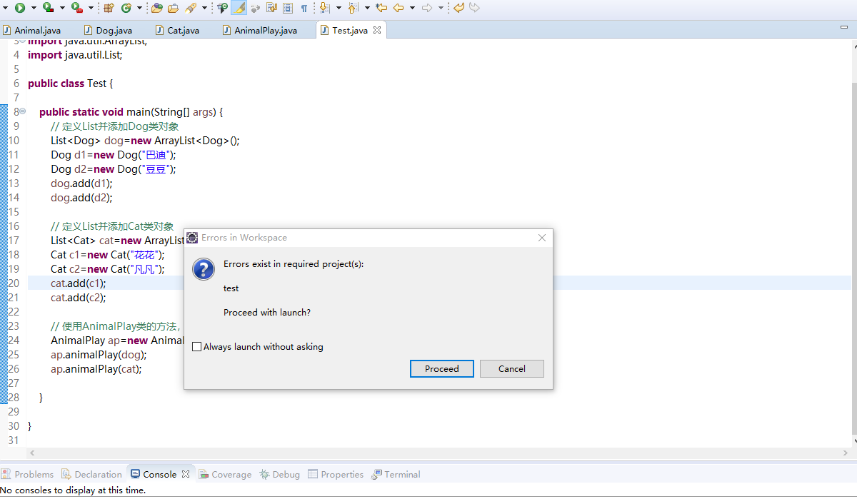
Task: Switch to the AnimalPlay.java editor tab
Action: point(260,30)
